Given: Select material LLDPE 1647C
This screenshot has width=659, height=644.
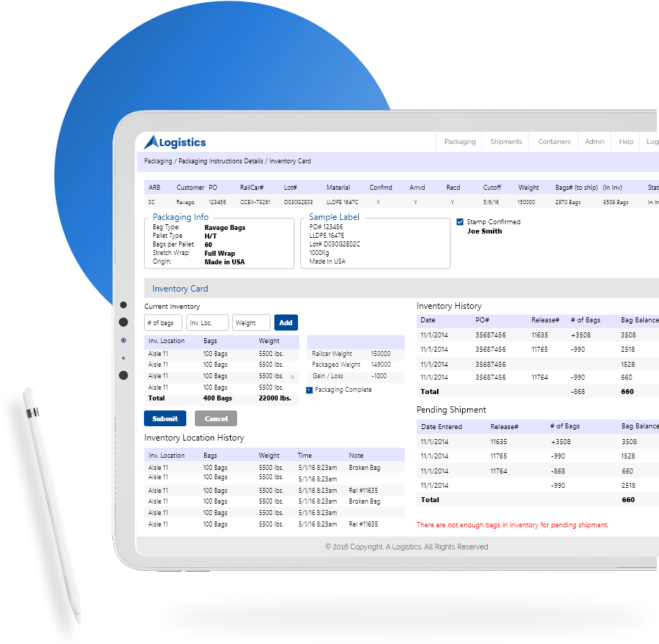Looking at the screenshot, I should click(x=342, y=202).
